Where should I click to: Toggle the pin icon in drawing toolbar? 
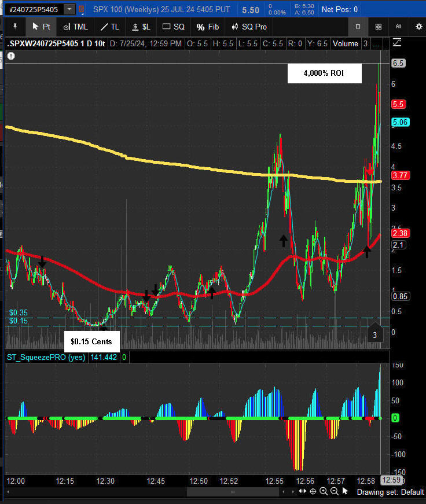pyautogui.click(x=14, y=27)
